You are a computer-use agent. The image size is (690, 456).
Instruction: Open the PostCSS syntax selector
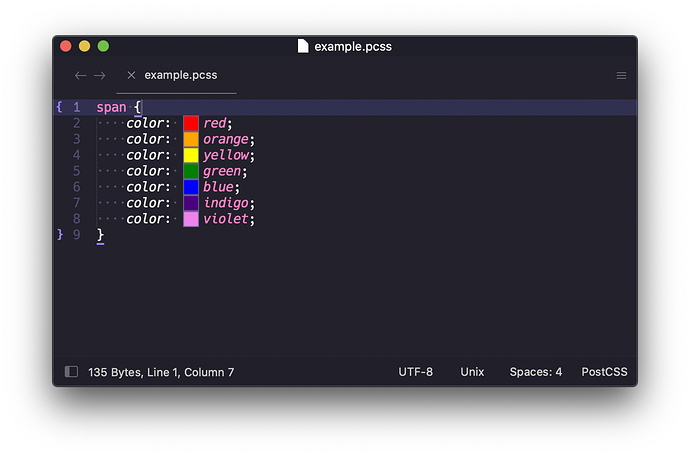click(x=604, y=372)
